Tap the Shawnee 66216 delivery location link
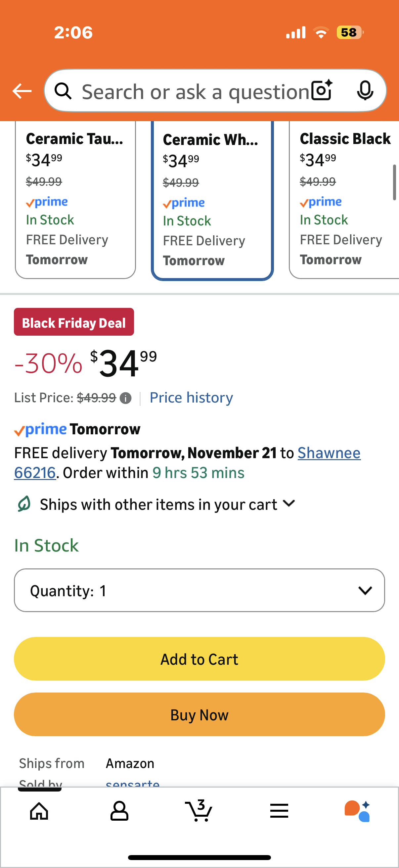The image size is (399, 868). 329,453
